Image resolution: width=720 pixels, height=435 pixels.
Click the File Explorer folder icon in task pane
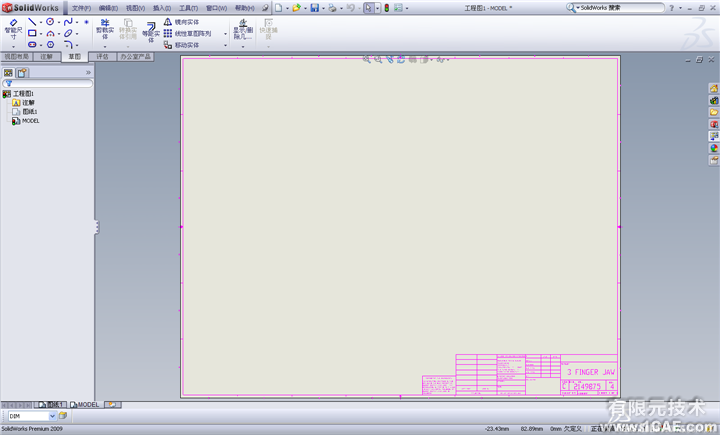coord(714,112)
